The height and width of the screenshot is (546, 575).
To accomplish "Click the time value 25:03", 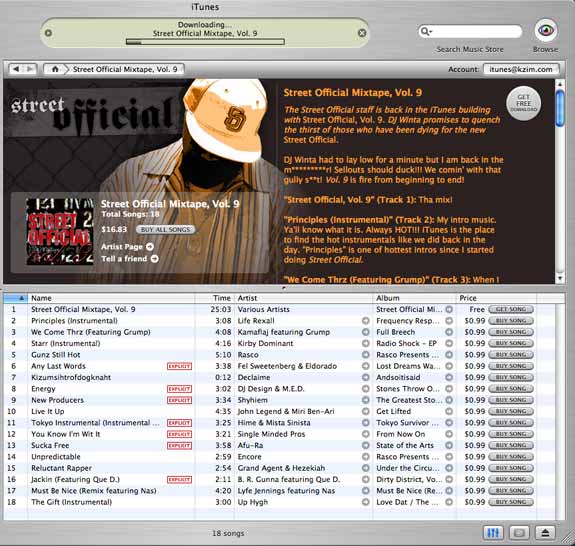I will click(x=221, y=309).
